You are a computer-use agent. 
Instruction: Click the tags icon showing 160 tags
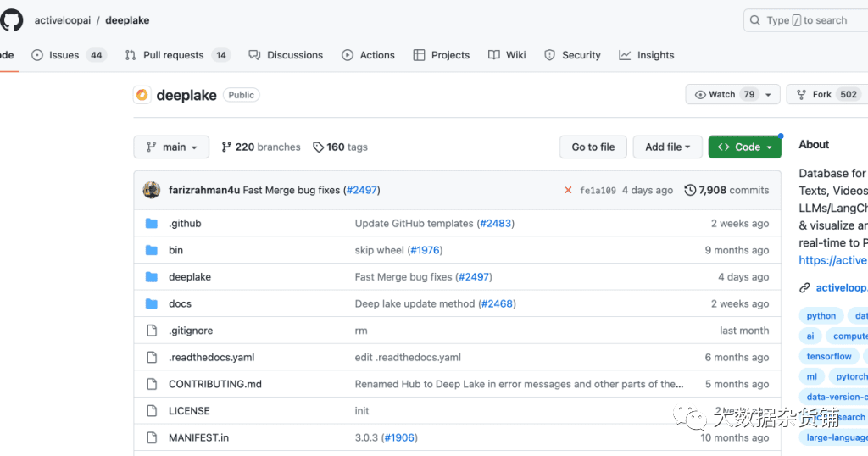[x=318, y=147]
